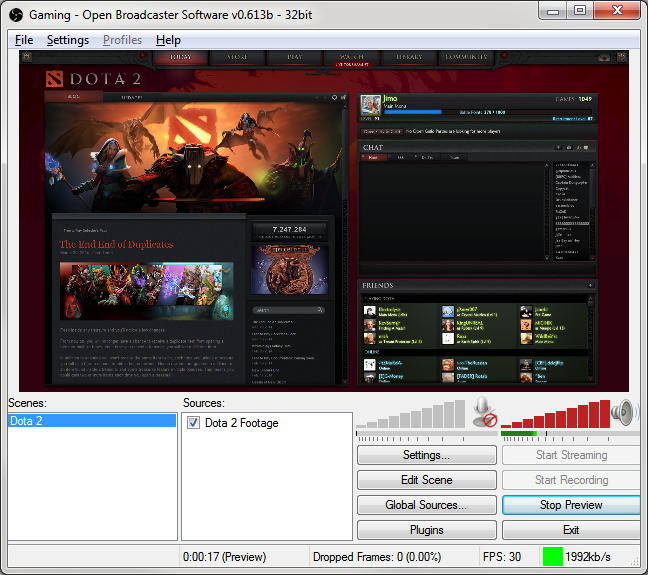The image size is (648, 575).
Task: Stop the preview
Action: tap(571, 505)
